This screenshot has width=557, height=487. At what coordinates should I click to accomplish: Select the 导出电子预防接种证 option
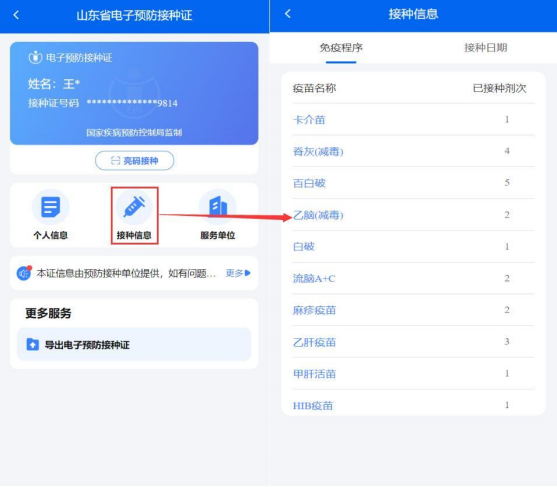tap(134, 344)
